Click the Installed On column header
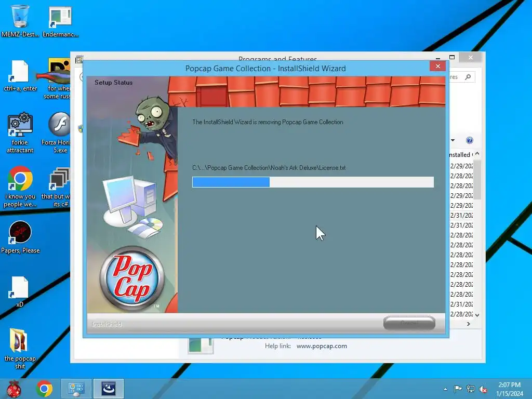 click(x=460, y=155)
